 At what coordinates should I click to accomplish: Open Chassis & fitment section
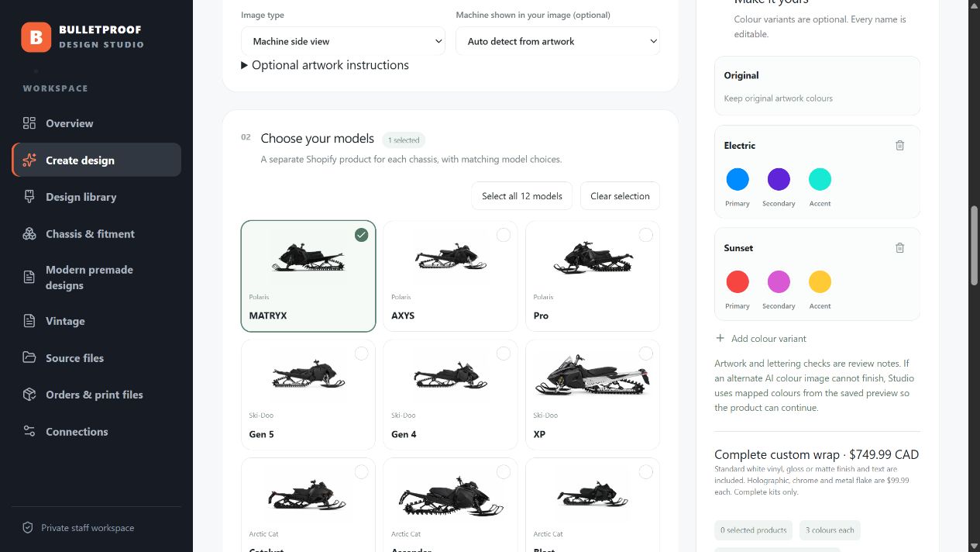pyautogui.click(x=96, y=234)
